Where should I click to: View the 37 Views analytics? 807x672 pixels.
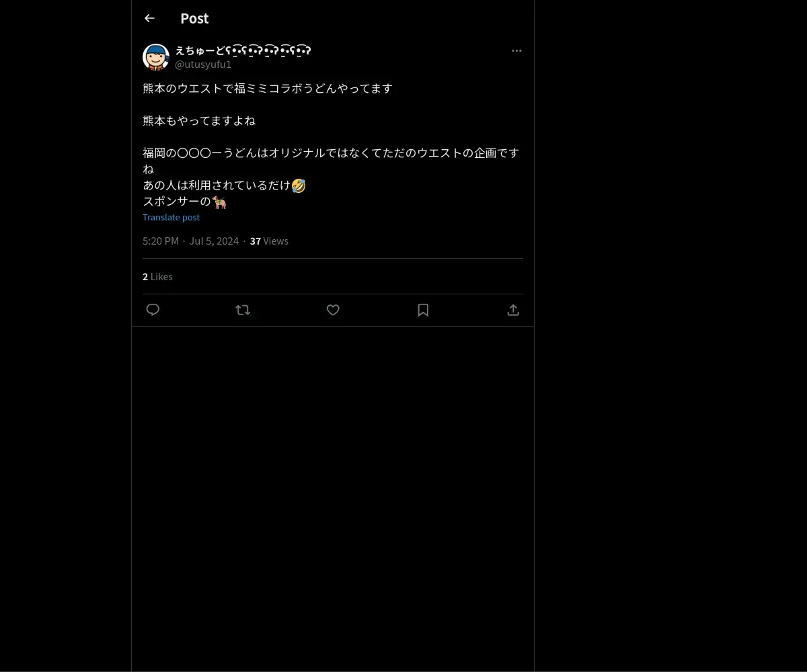[269, 241]
